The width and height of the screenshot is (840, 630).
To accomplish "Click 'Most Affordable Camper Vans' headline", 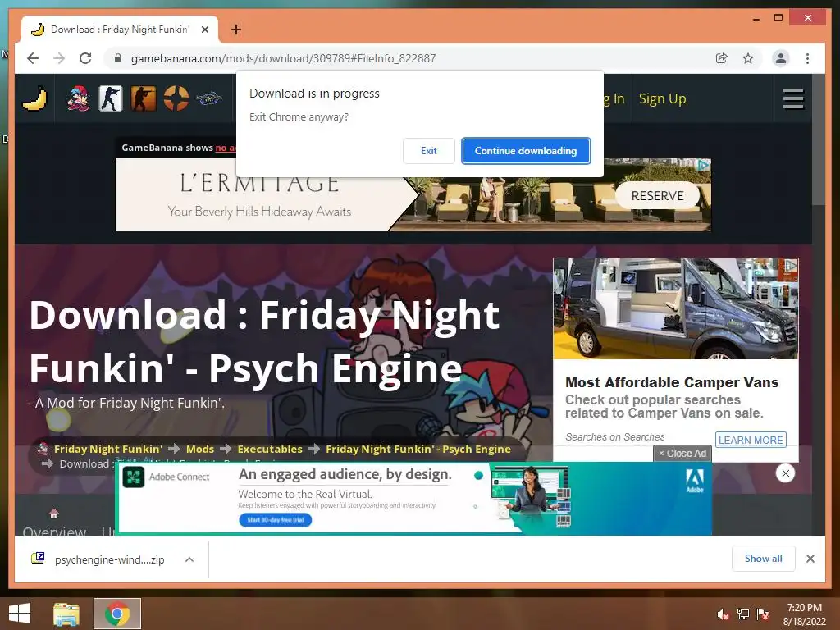I will tap(672, 382).
